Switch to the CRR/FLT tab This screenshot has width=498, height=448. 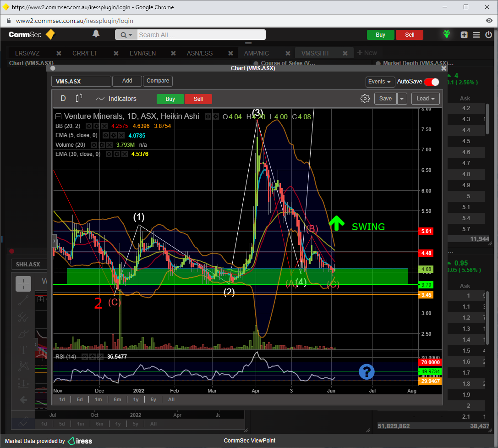(84, 53)
